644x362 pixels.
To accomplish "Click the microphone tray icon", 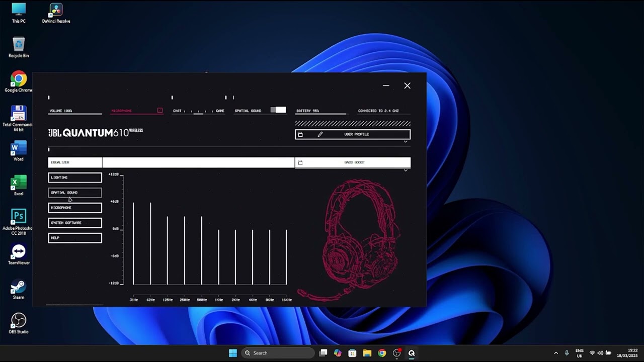I will tap(567, 353).
